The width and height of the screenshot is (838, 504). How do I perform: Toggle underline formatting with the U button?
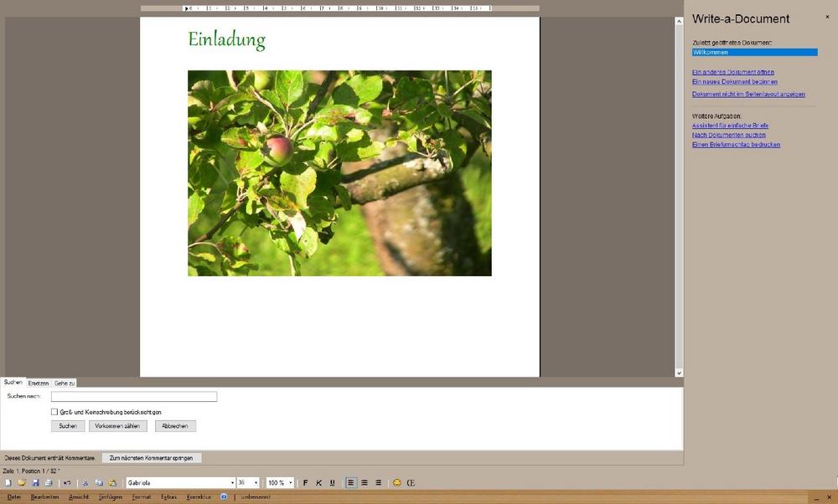click(333, 482)
